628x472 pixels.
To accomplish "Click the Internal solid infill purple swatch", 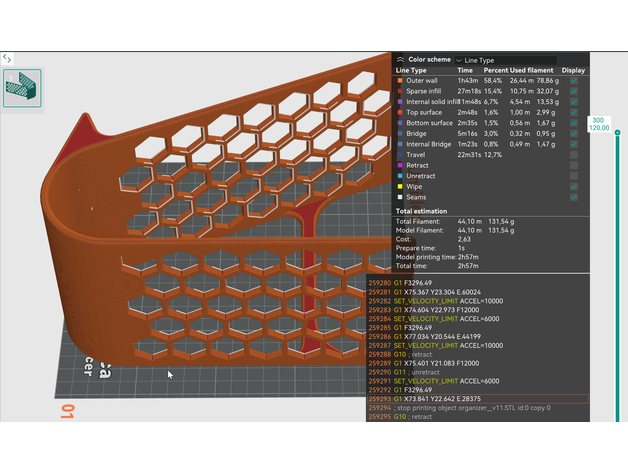I will tap(399, 101).
